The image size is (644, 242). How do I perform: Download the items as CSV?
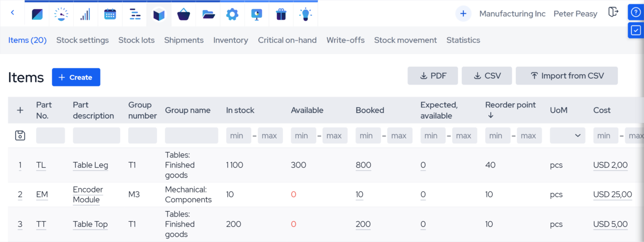[487, 76]
